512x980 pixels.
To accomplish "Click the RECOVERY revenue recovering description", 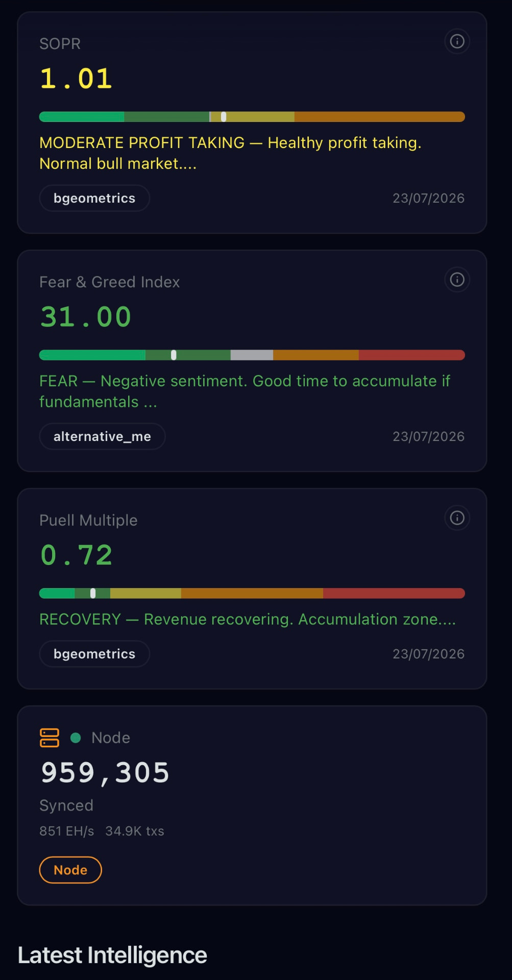I will [x=248, y=619].
